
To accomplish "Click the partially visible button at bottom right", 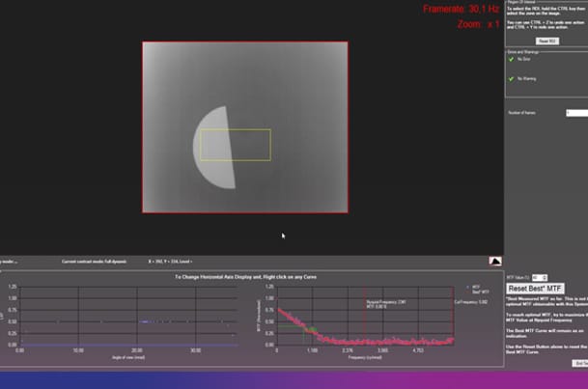I will coord(579,363).
